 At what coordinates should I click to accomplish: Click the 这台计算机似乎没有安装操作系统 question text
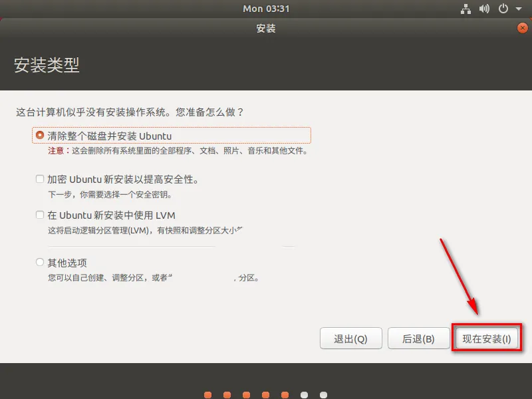tap(130, 112)
